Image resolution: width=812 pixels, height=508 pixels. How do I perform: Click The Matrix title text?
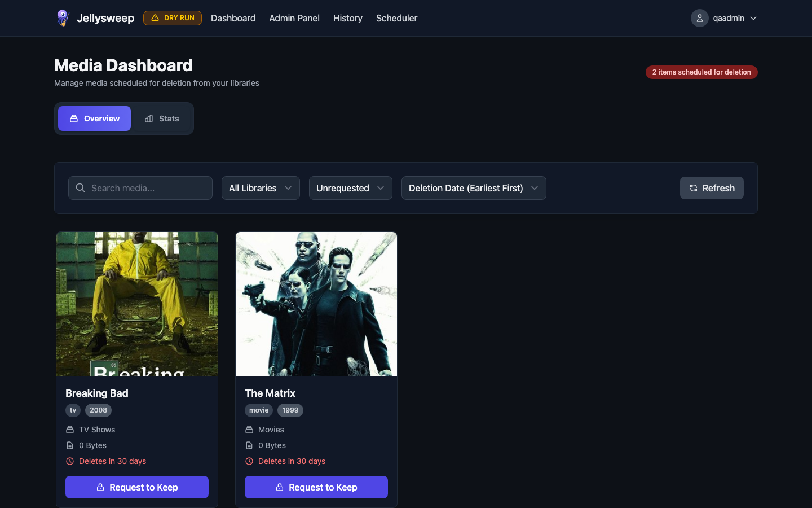tap(270, 393)
